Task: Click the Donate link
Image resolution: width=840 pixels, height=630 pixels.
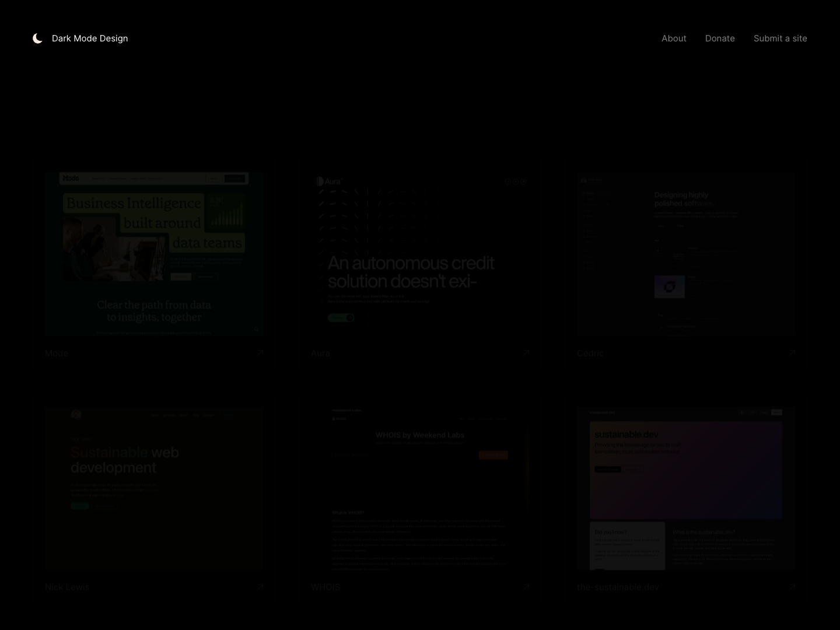Action: coord(720,38)
